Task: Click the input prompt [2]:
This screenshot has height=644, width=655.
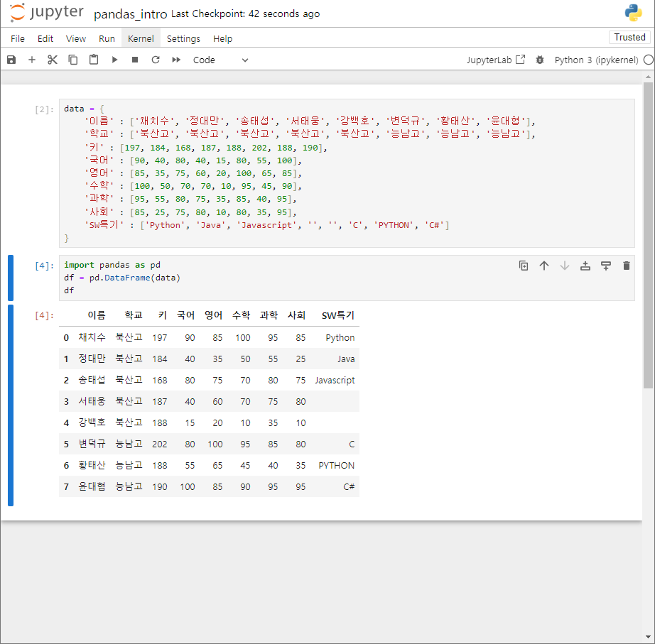Action: click(x=44, y=109)
